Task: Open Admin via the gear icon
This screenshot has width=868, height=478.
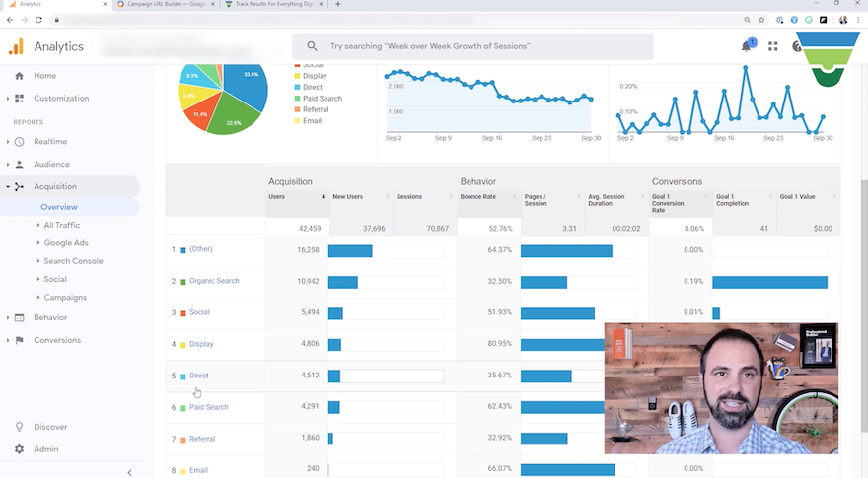Action: pos(20,449)
